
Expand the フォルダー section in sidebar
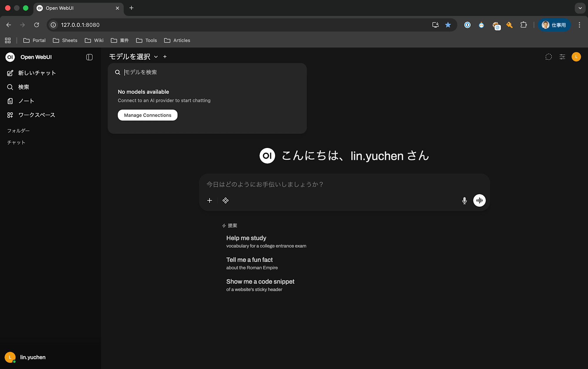(x=18, y=131)
